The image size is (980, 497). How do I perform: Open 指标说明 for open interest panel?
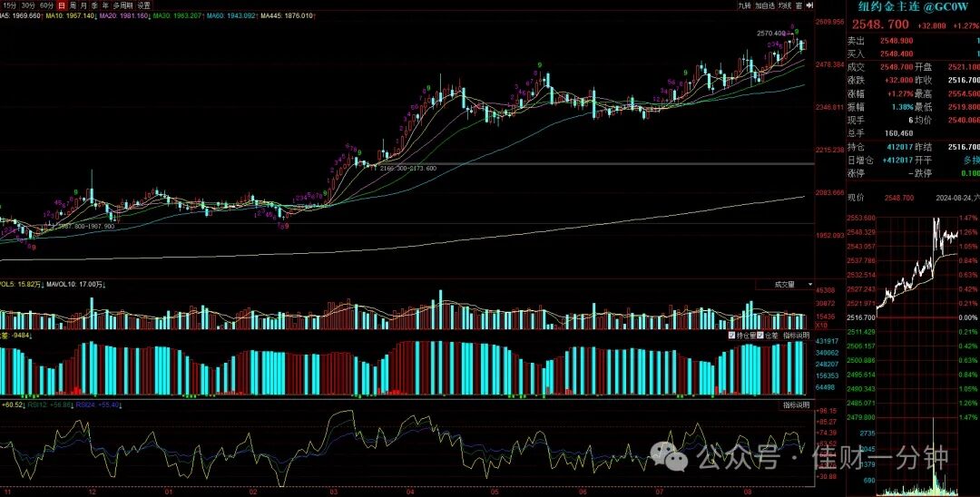point(797,336)
